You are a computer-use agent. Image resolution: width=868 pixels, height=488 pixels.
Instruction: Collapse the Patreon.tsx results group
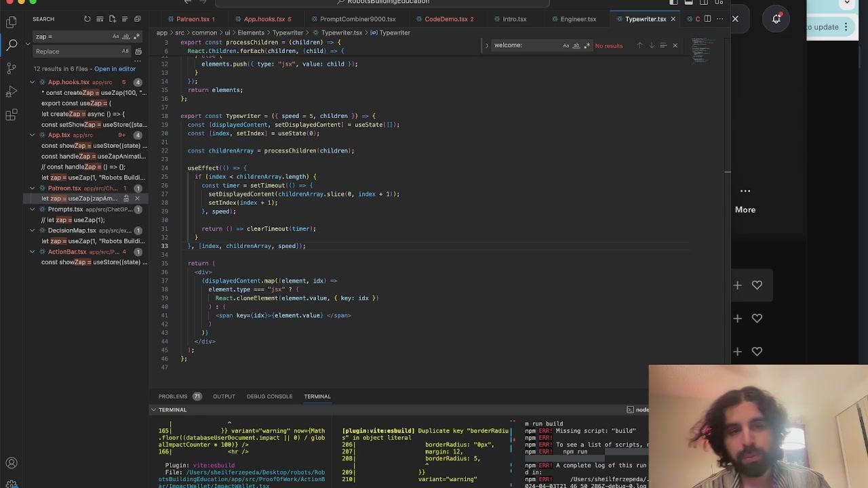32,188
